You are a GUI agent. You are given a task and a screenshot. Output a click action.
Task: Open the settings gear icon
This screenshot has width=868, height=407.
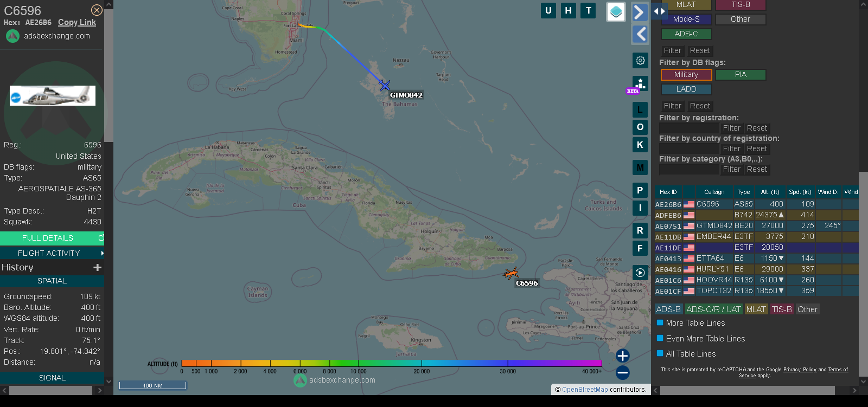tap(640, 60)
